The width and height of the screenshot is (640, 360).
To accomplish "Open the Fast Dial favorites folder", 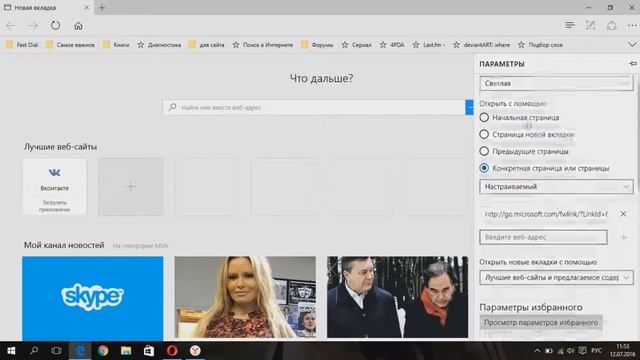I will coord(22,45).
